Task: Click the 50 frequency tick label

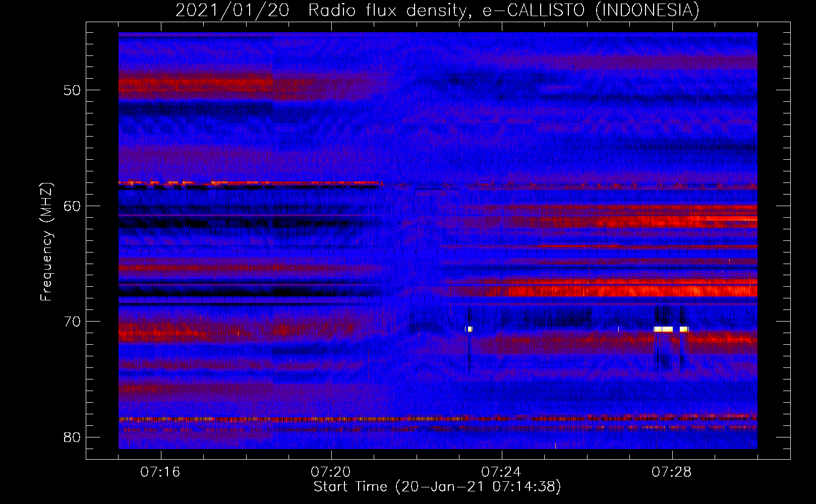Action: coord(72,90)
